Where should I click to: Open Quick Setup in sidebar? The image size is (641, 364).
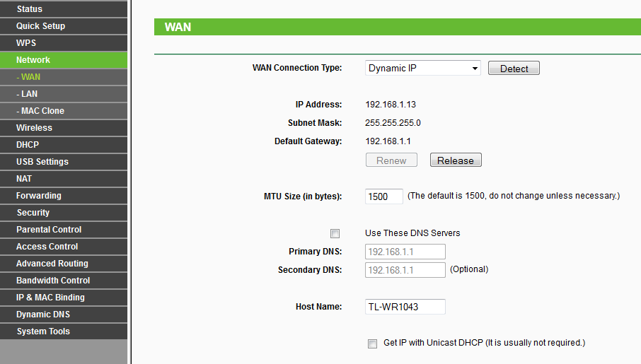click(x=64, y=26)
